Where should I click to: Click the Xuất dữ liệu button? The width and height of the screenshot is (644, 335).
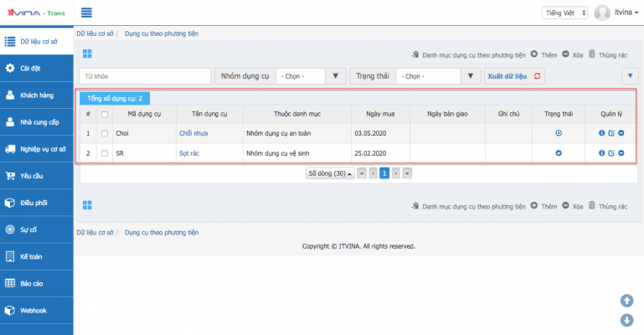(506, 76)
